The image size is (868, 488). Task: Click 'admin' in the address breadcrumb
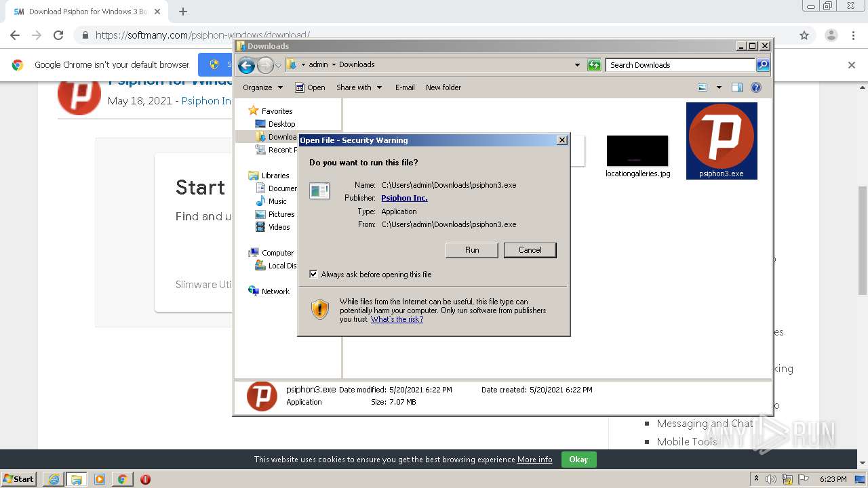318,65
